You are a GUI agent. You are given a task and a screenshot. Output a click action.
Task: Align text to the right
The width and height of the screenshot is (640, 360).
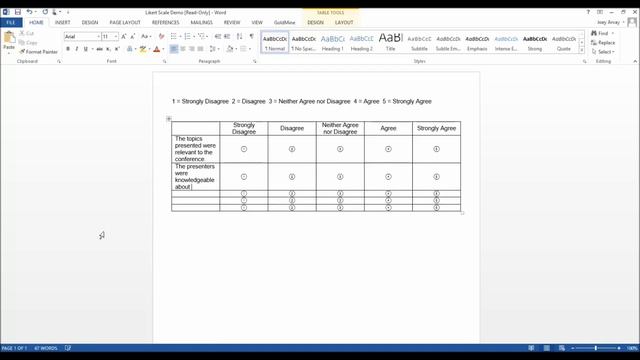click(x=191, y=49)
